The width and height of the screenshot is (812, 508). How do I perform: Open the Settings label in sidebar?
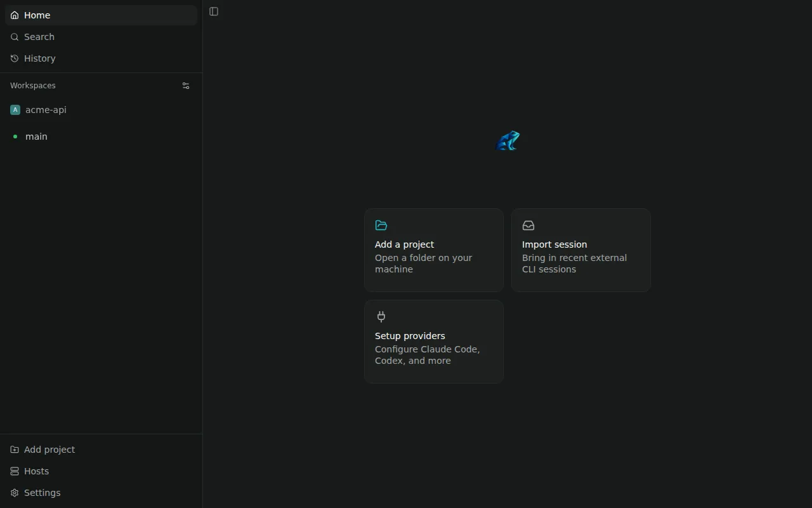click(x=43, y=493)
